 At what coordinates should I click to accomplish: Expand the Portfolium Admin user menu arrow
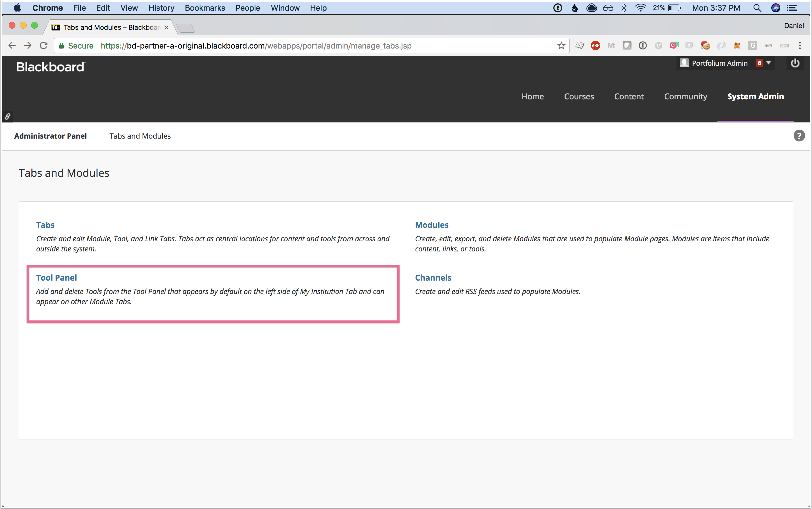click(769, 63)
